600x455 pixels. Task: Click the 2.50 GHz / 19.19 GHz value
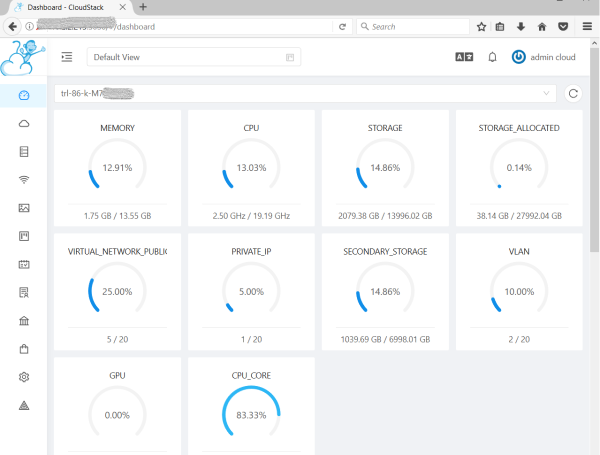pyautogui.click(x=251, y=216)
